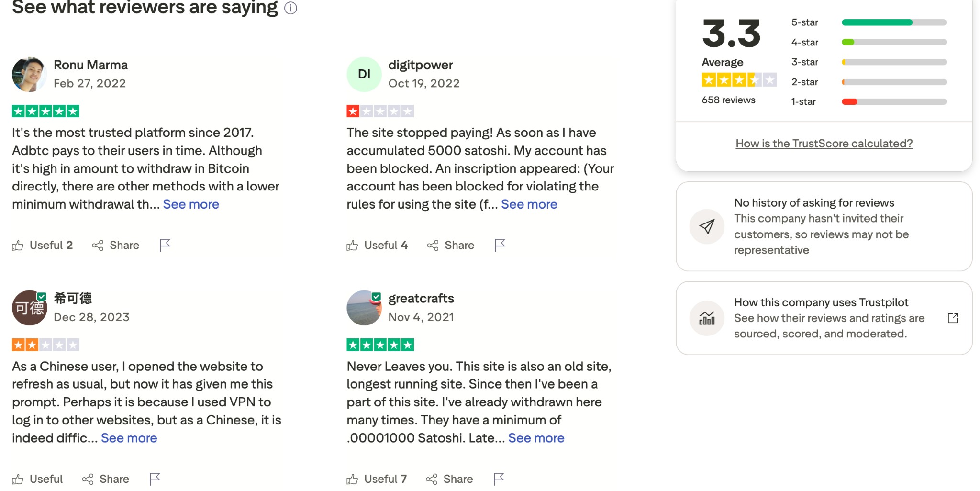Flag Ronu Marma's review

165,245
